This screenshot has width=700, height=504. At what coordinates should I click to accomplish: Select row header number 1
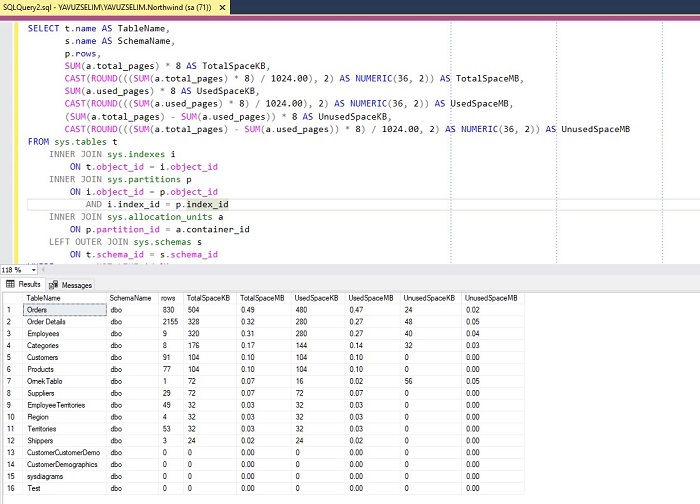[x=13, y=310]
